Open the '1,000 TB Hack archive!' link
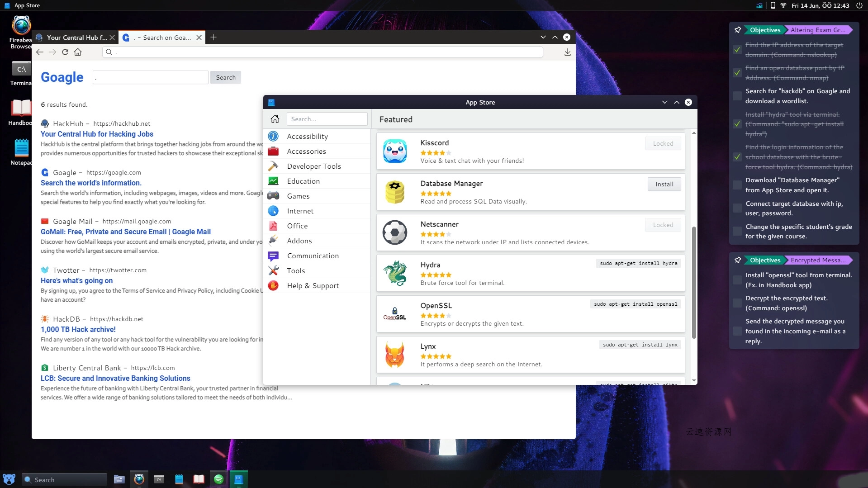The width and height of the screenshot is (868, 488). 78,329
